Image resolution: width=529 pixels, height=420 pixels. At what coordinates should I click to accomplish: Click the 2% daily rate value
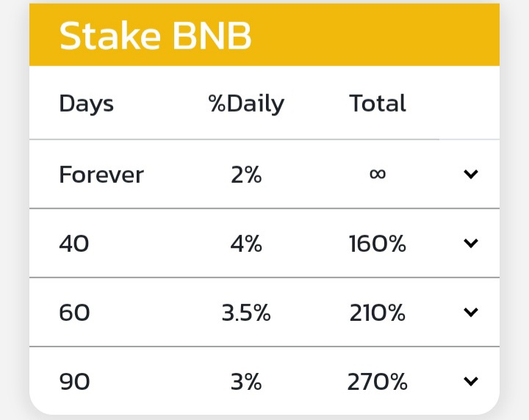[x=246, y=175]
